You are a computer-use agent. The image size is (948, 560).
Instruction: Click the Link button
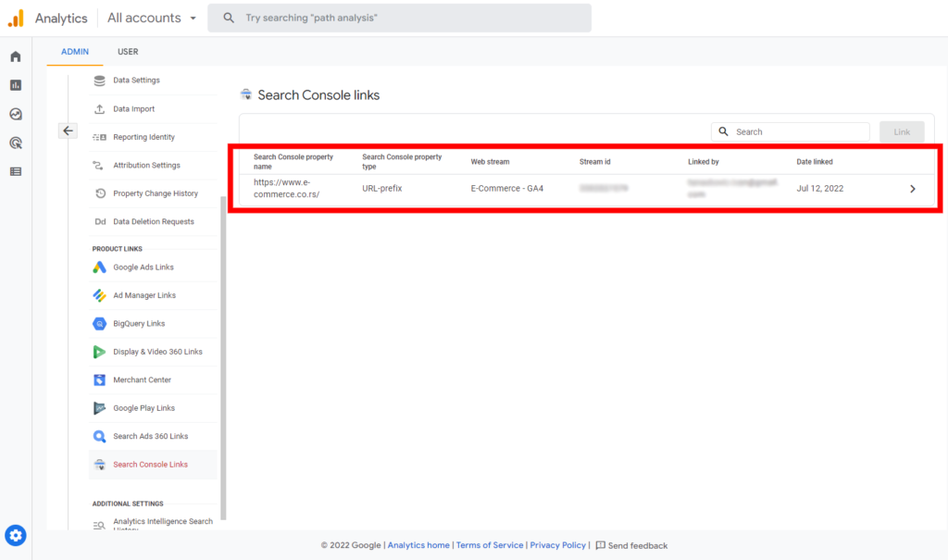tap(901, 131)
